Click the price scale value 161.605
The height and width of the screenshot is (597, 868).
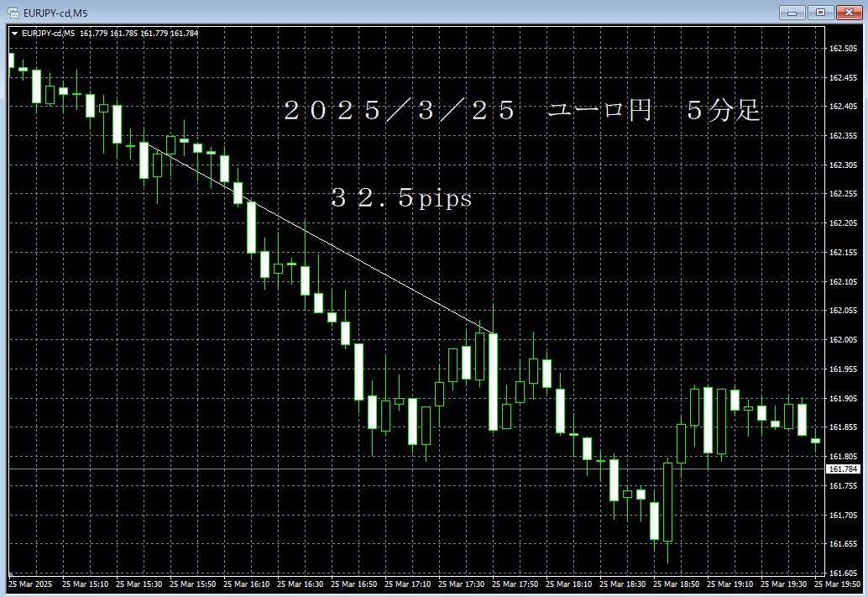pos(843,573)
